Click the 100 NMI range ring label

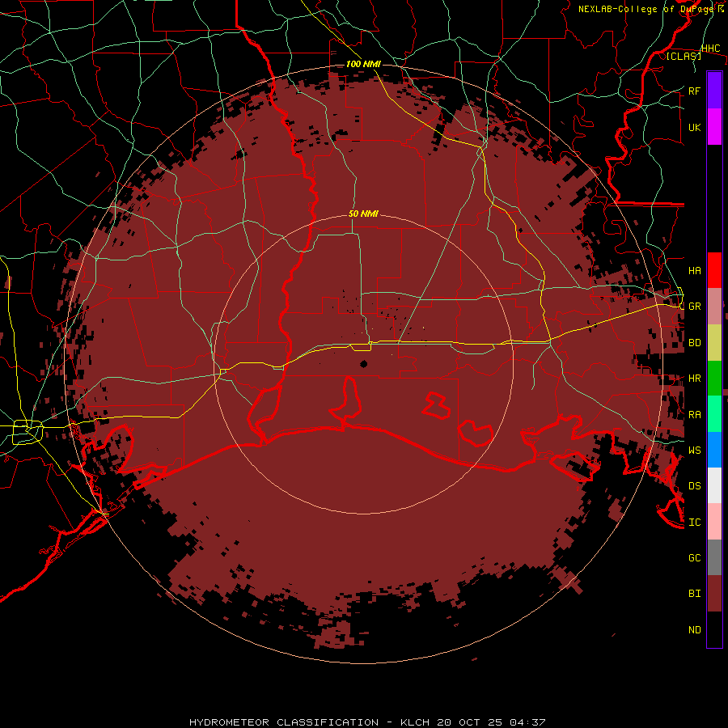[x=363, y=64]
